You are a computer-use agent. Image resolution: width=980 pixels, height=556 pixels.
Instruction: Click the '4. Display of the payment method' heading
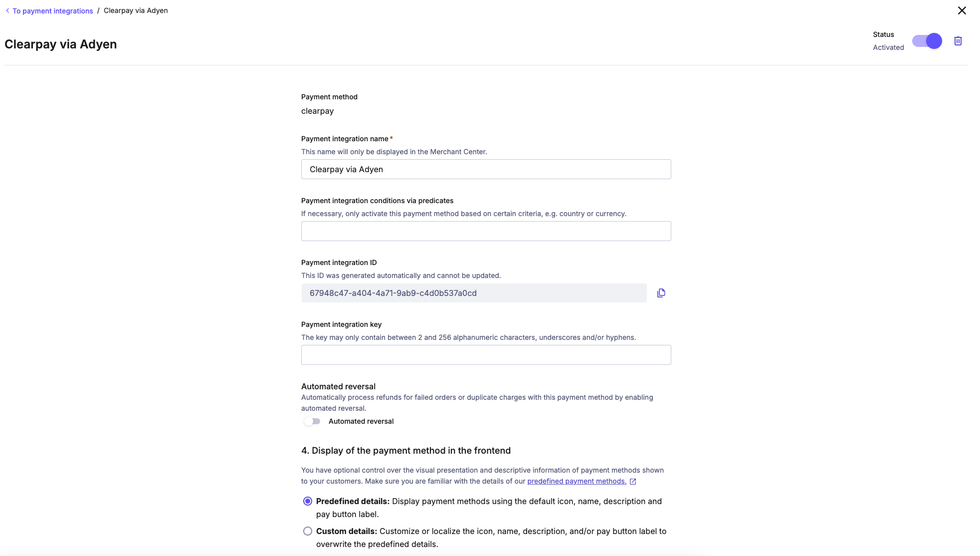[406, 451]
